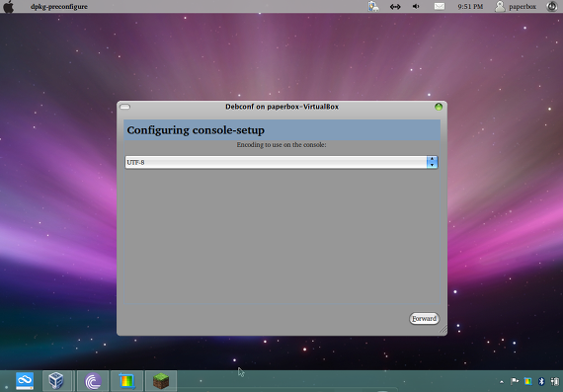Launch the blue cloud app in taskbar
This screenshot has width=563, height=392.
pyautogui.click(x=25, y=381)
